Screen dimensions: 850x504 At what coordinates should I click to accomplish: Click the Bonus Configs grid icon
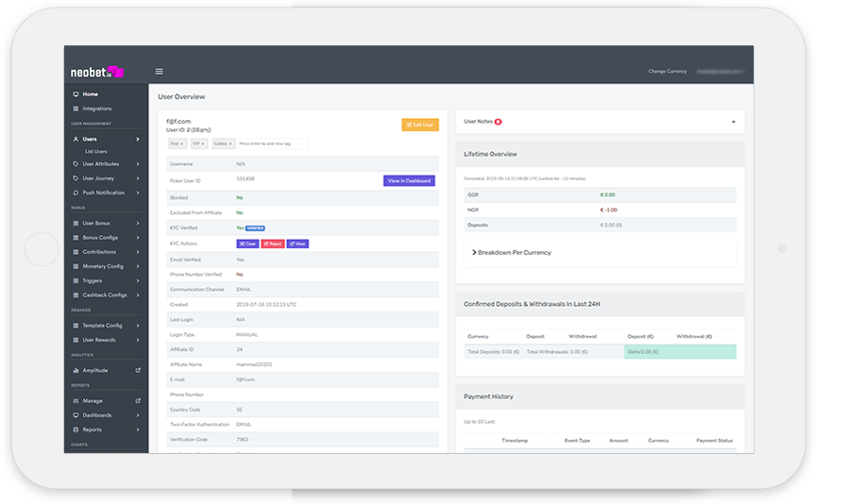click(x=76, y=238)
